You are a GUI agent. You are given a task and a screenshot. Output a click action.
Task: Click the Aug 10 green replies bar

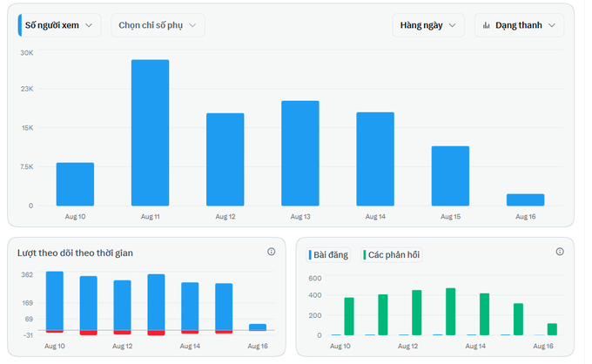[349, 316]
